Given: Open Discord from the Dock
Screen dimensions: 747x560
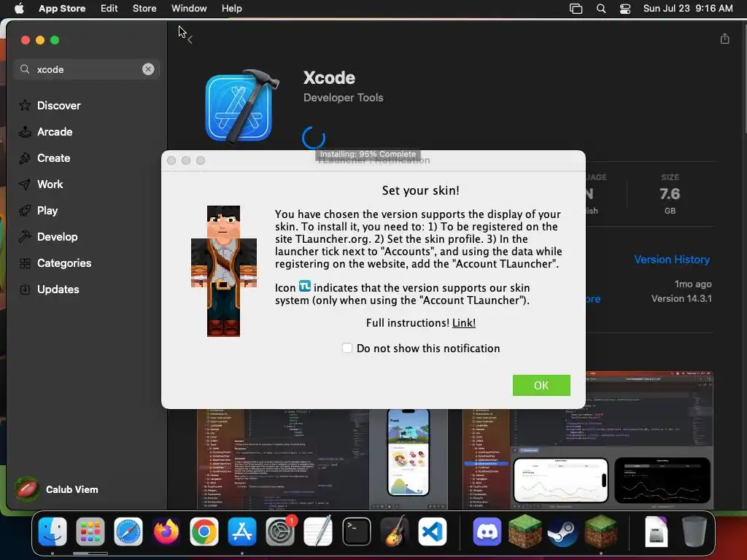Looking at the screenshot, I should [x=487, y=532].
